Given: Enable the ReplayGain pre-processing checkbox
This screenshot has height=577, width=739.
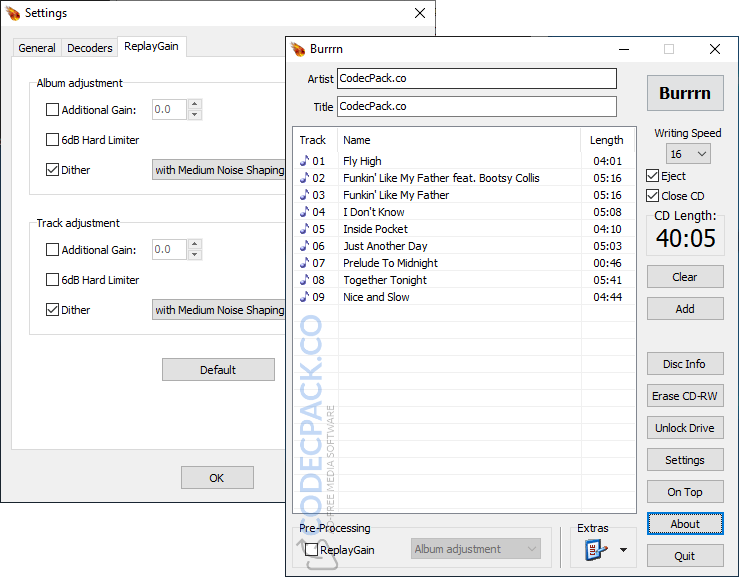Looking at the screenshot, I should click(312, 549).
